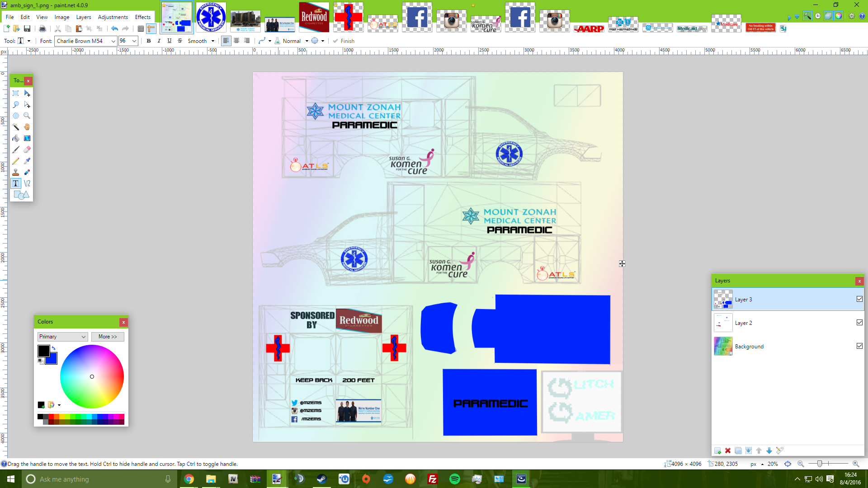868x488 pixels.
Task: Open the Primary color selector dropdown
Action: coord(62,337)
